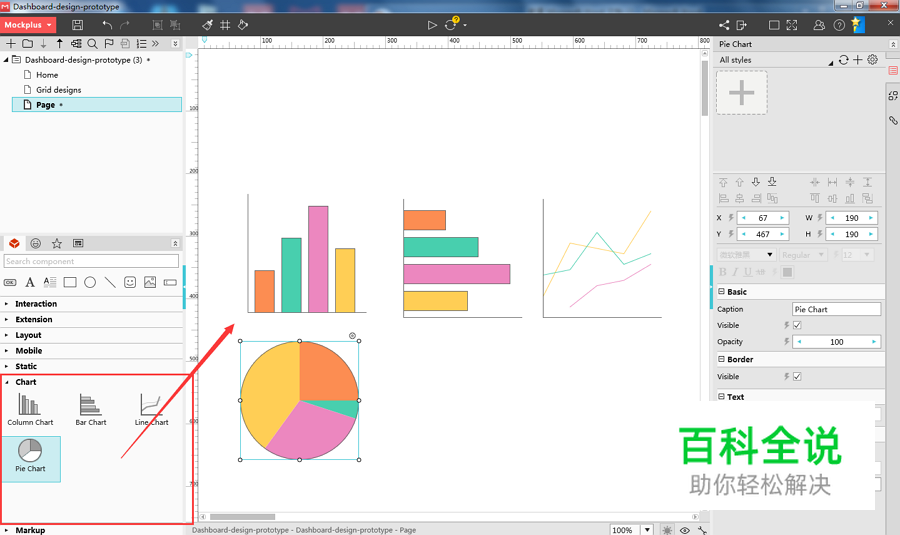Select the Column Chart component
Screen dimensions: 900x535
(x=30, y=408)
